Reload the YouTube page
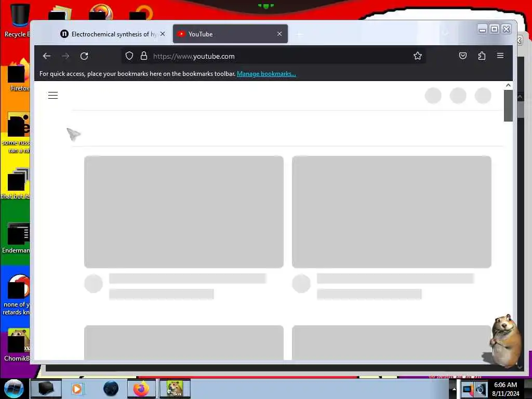 click(84, 56)
